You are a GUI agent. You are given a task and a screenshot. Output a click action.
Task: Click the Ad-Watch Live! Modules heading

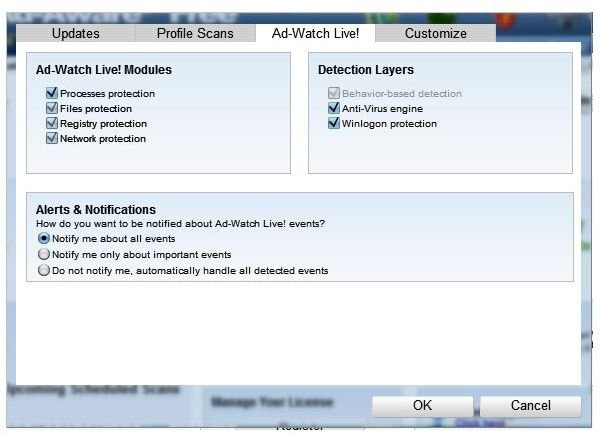pos(104,70)
